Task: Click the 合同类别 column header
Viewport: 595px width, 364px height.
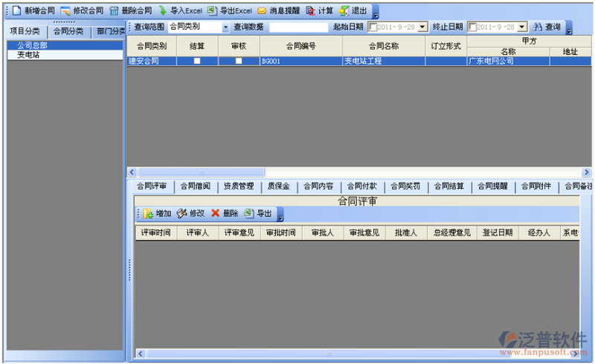Action: pyautogui.click(x=152, y=46)
